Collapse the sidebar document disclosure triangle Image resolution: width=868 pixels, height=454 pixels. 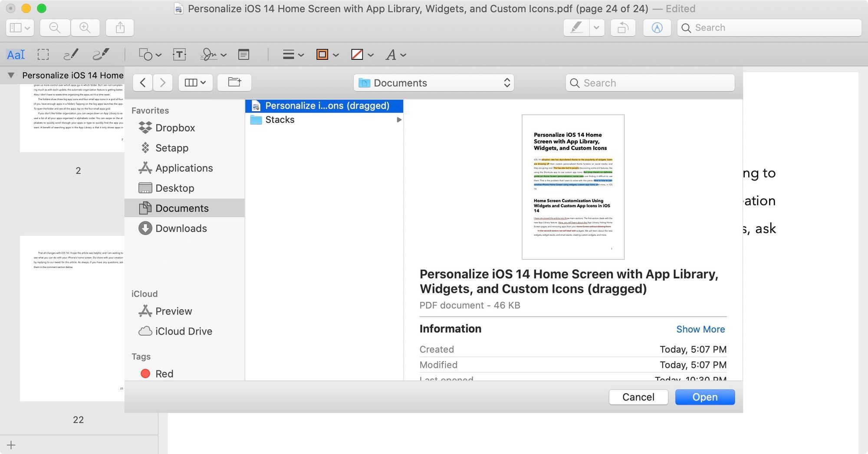(11, 75)
